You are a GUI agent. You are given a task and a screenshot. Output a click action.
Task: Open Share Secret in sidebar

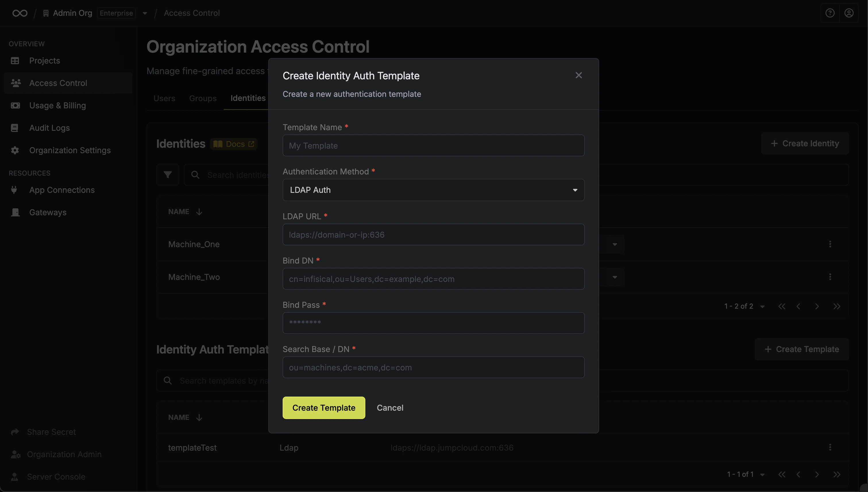[x=51, y=432]
